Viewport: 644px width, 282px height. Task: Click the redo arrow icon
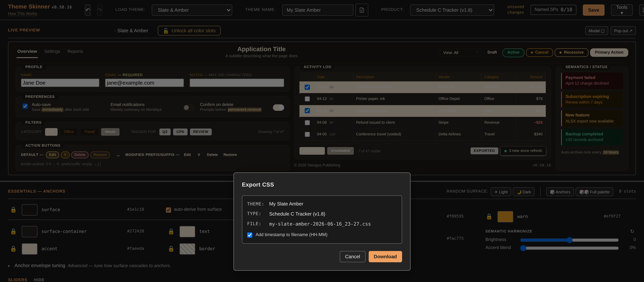(x=100, y=10)
